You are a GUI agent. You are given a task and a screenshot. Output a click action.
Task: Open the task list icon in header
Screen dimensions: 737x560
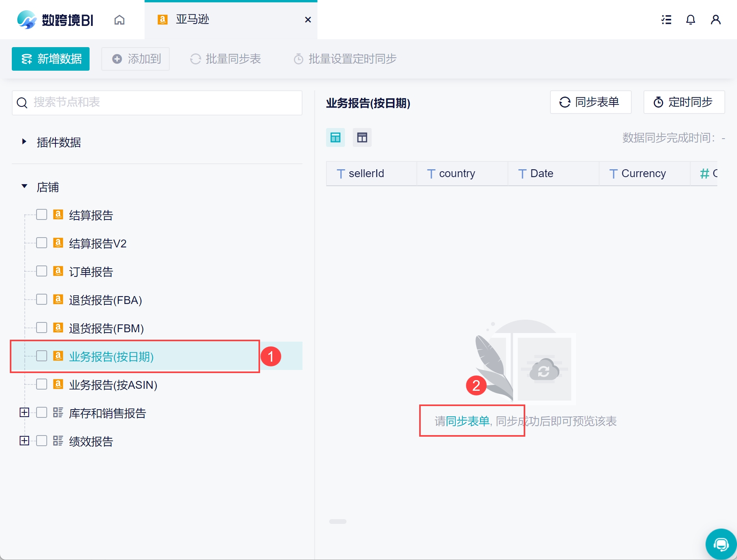(666, 20)
